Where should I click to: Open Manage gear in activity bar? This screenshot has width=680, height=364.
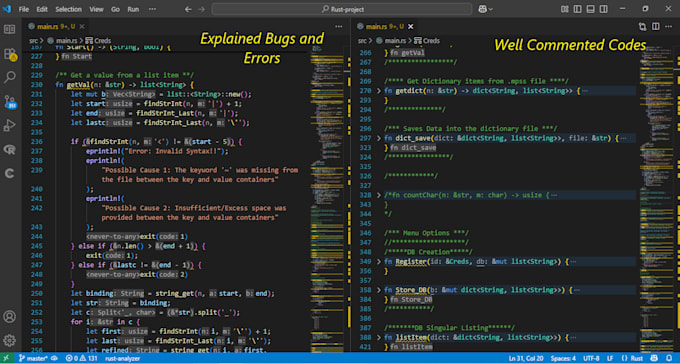(9, 341)
